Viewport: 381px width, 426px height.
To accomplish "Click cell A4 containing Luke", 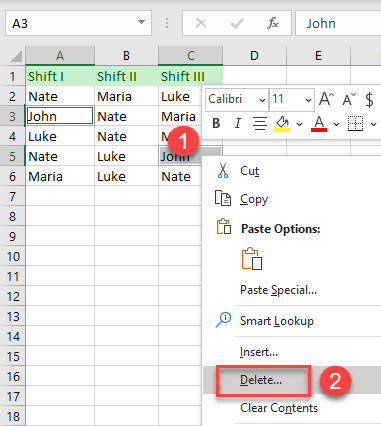I will tap(60, 136).
